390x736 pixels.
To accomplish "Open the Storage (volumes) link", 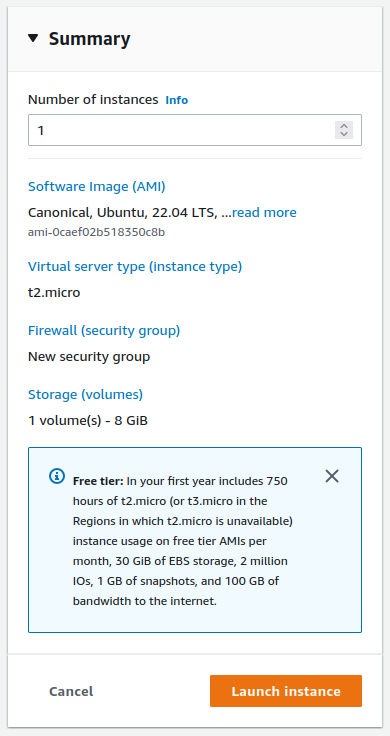I will click(x=85, y=394).
